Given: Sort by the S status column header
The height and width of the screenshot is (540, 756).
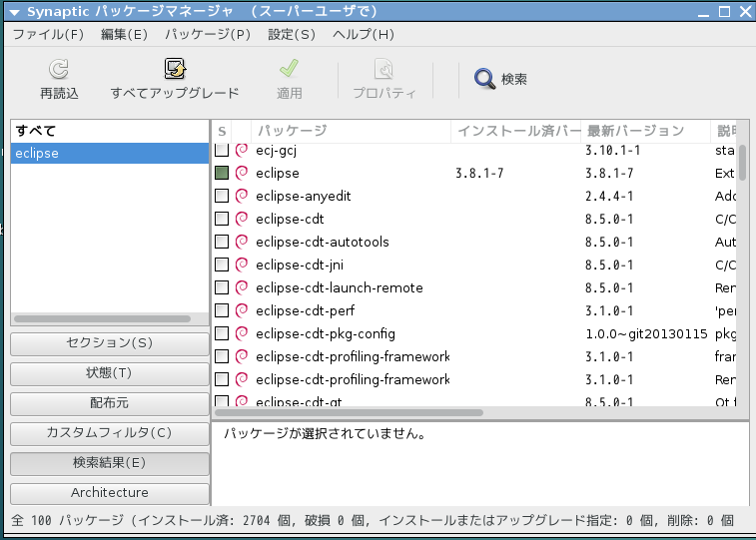Looking at the screenshot, I should click(x=222, y=131).
